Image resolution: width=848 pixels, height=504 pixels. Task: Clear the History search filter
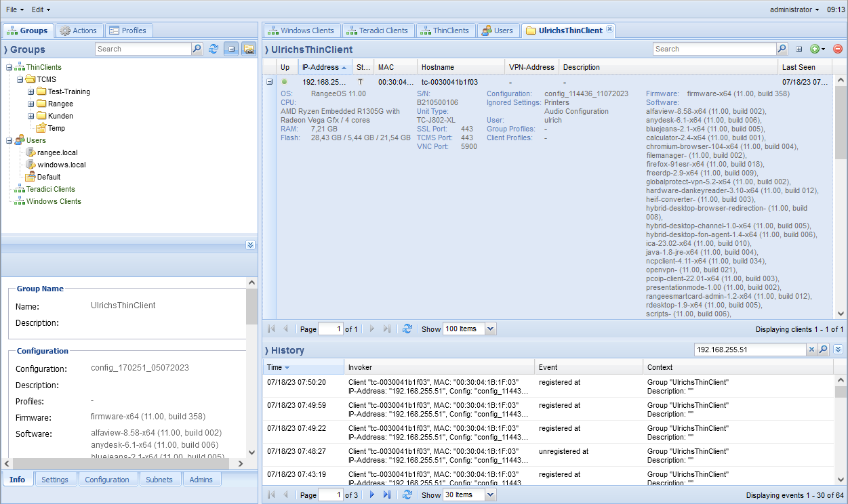click(x=811, y=350)
